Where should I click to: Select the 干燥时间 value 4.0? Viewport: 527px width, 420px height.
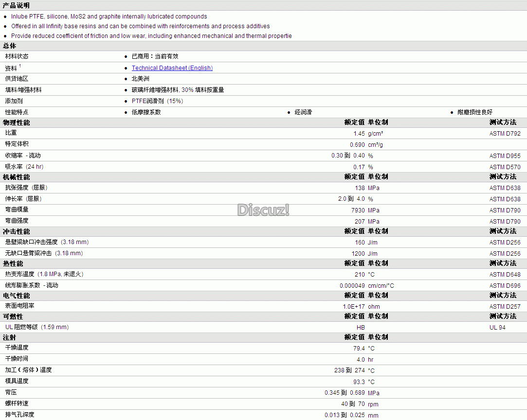tap(361, 360)
